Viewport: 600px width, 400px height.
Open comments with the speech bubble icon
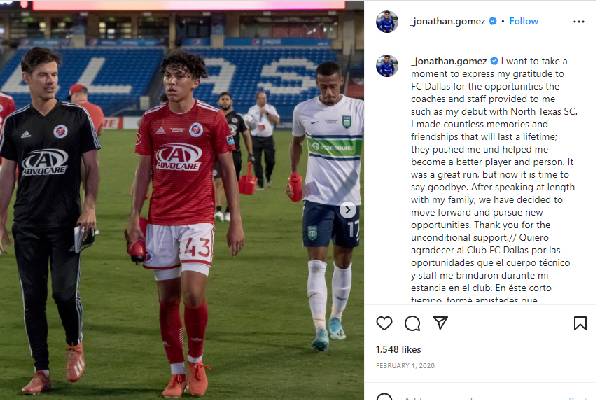point(412,323)
